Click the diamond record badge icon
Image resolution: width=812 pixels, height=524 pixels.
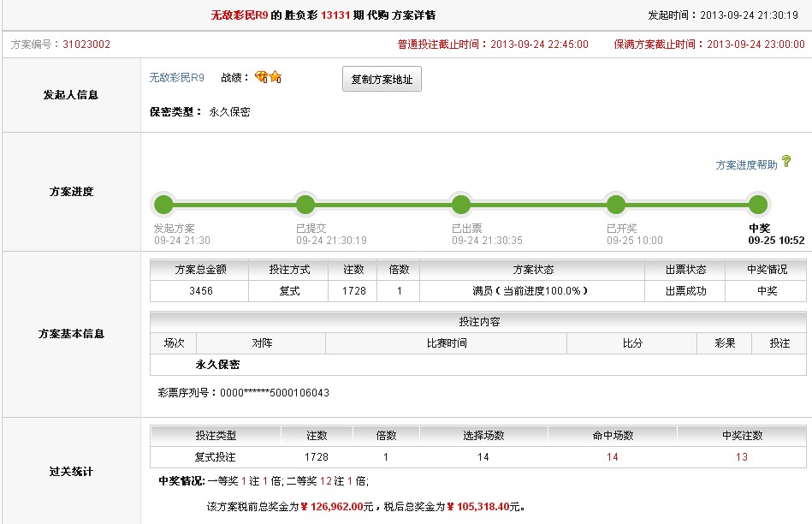point(262,78)
